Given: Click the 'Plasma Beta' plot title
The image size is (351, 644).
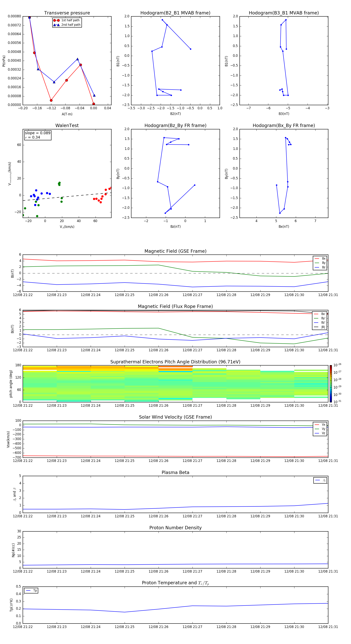Looking at the screenshot, I should pyautogui.click(x=175, y=472).
